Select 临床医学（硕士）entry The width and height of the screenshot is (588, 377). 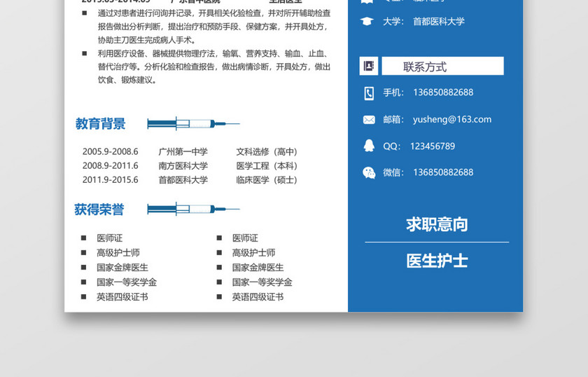(x=267, y=180)
